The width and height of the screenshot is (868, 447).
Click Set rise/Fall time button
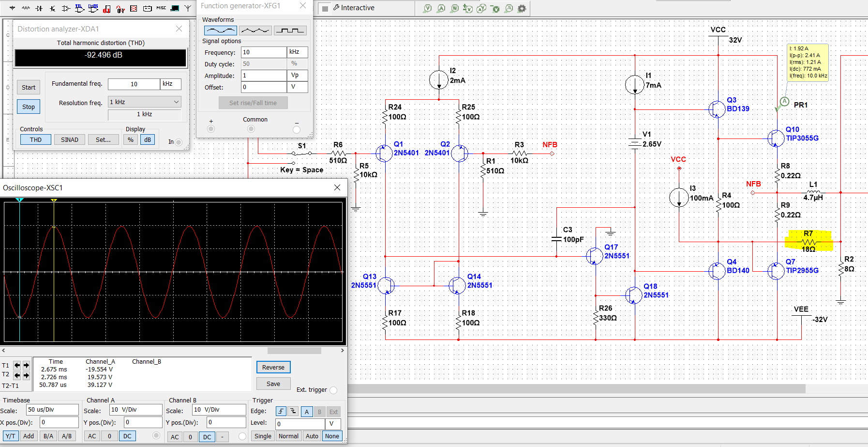(253, 103)
